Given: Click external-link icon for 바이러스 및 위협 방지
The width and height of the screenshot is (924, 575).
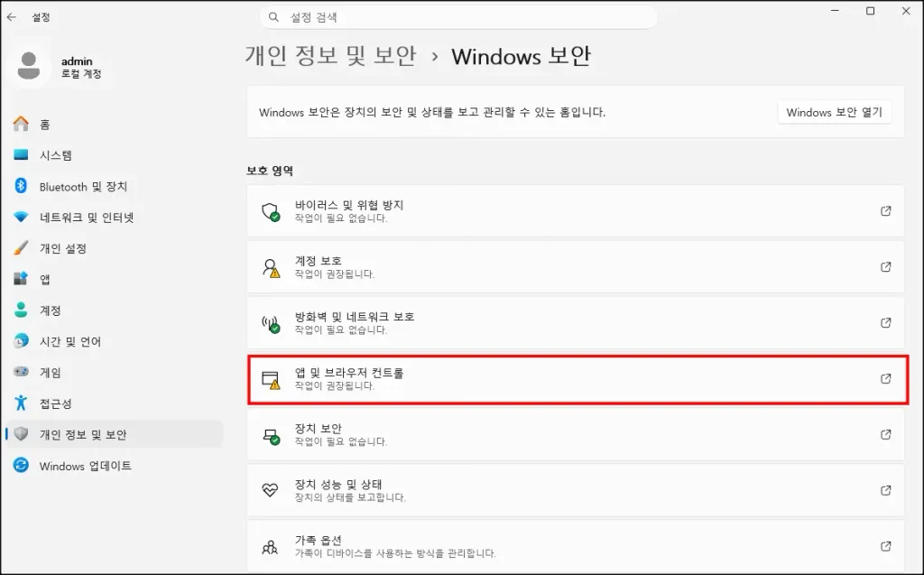Looking at the screenshot, I should click(x=886, y=210).
